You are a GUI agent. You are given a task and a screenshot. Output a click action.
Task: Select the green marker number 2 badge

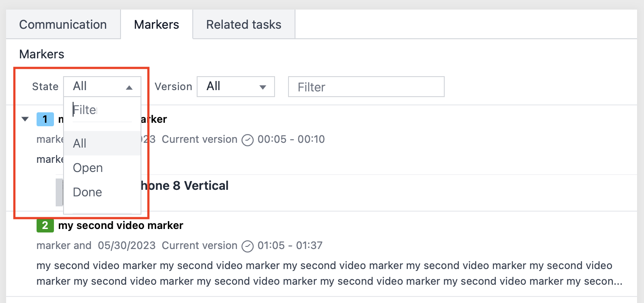coord(45,225)
